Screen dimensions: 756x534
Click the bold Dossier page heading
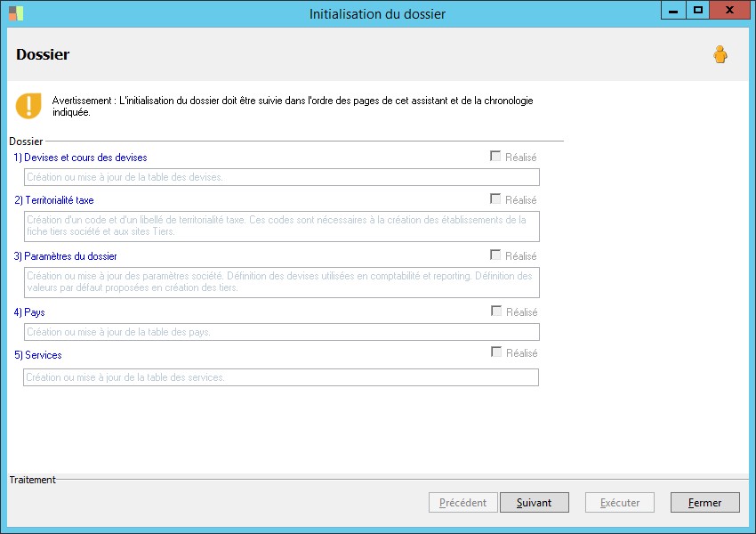pos(43,54)
